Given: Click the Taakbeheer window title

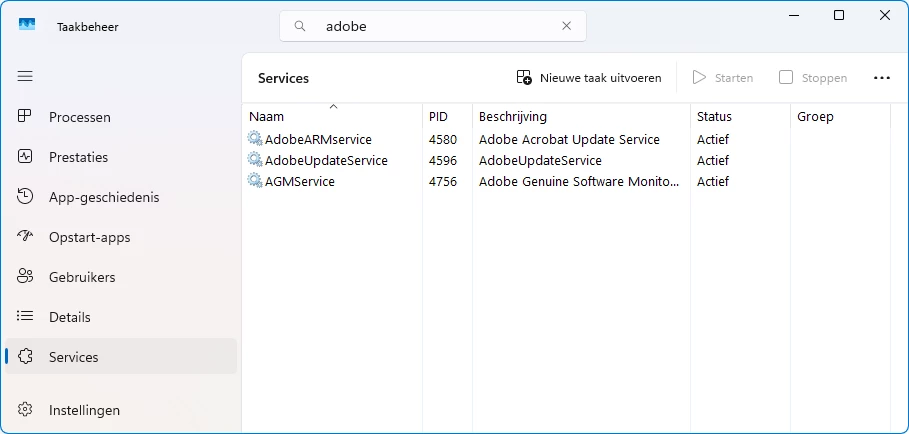Looking at the screenshot, I should point(88,27).
